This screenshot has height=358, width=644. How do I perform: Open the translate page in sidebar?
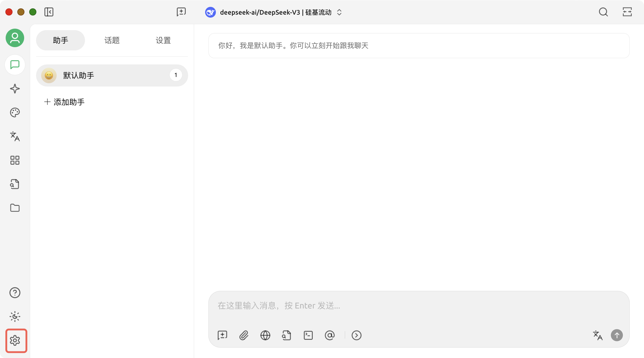click(15, 136)
